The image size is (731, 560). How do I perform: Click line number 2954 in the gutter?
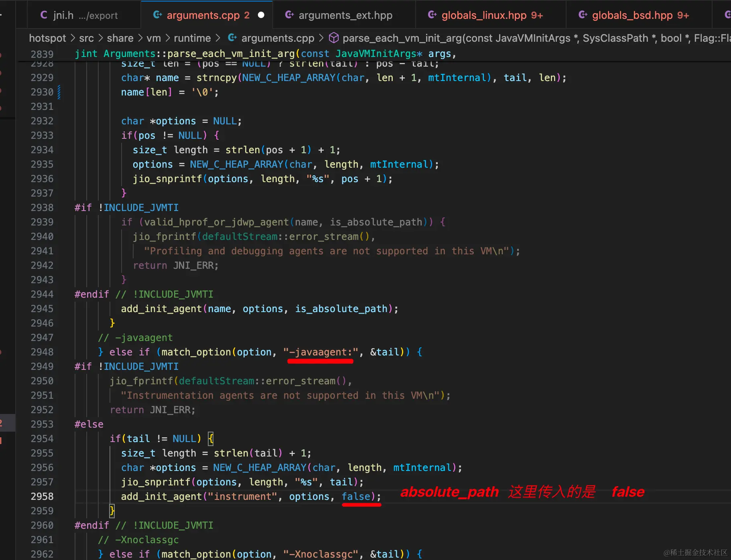[x=42, y=439]
